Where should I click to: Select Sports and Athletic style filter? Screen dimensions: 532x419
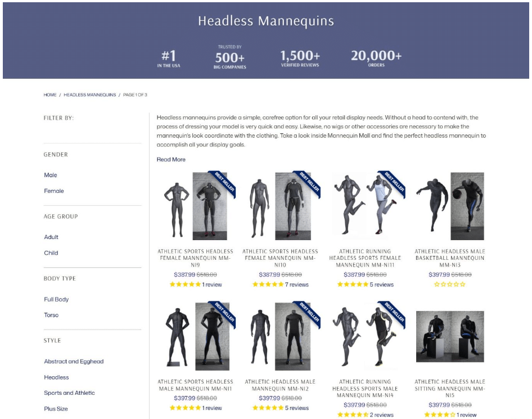[x=69, y=393]
